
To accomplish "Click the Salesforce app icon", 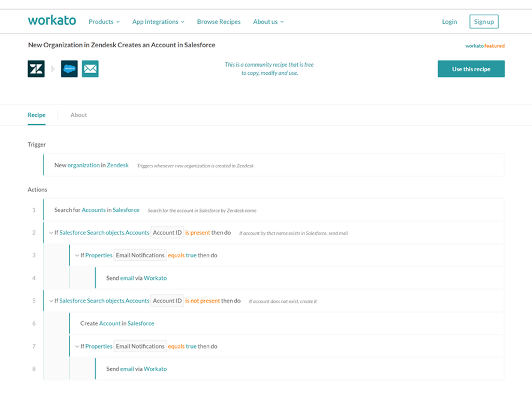I will pos(69,69).
